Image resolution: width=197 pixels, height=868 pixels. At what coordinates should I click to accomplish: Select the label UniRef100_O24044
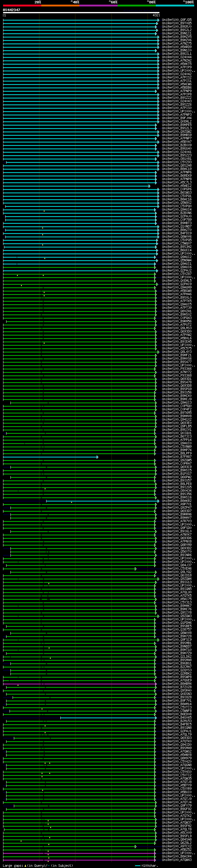click(x=177, y=57)
